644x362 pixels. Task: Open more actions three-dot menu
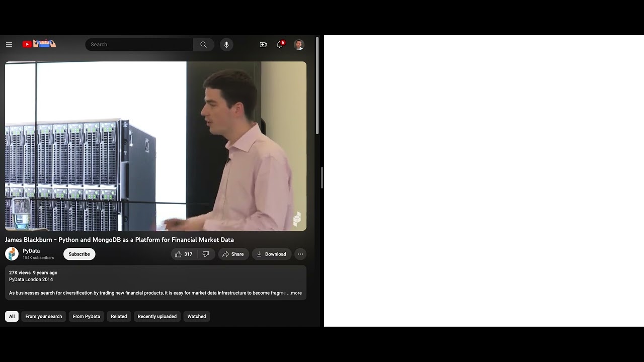(x=300, y=254)
